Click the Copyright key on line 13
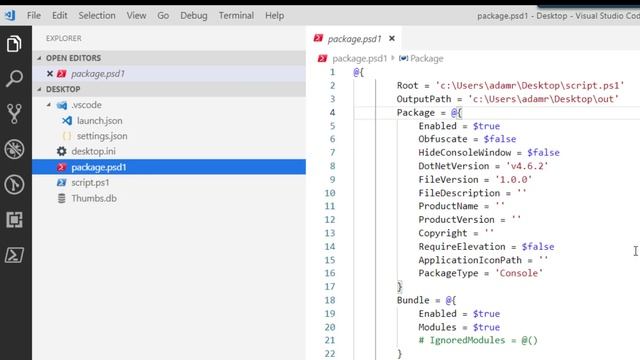Viewport: 640px width, 360px height. coord(442,233)
